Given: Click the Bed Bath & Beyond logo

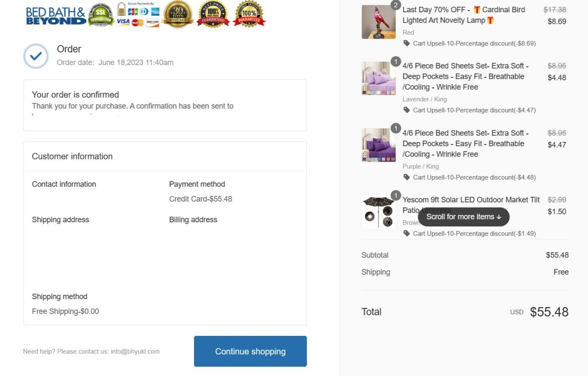Looking at the screenshot, I should point(56,16).
